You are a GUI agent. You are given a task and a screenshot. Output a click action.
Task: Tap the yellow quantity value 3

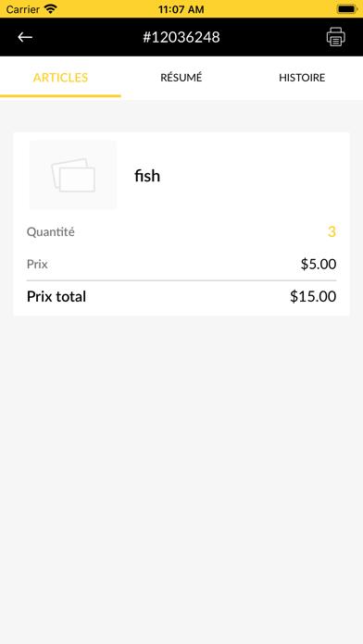coord(332,232)
